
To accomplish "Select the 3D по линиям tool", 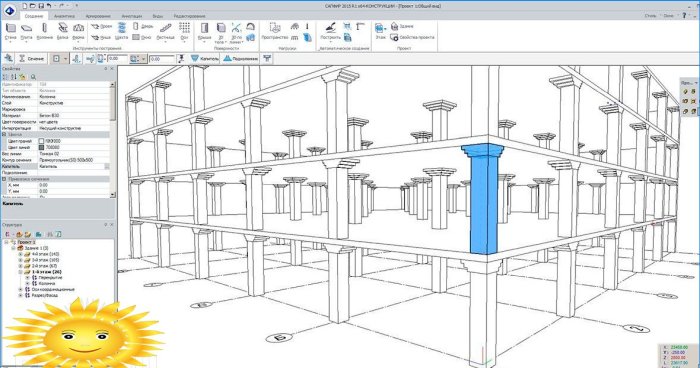I will point(236,33).
